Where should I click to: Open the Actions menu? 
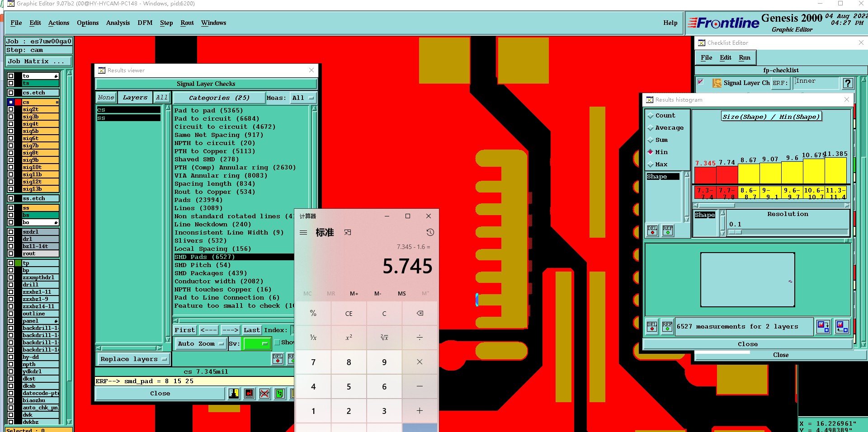tap(59, 23)
